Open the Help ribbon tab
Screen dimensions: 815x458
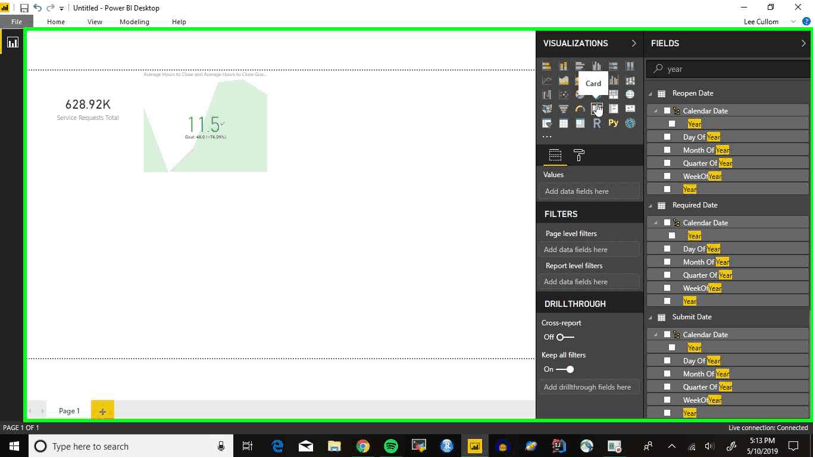pyautogui.click(x=179, y=22)
